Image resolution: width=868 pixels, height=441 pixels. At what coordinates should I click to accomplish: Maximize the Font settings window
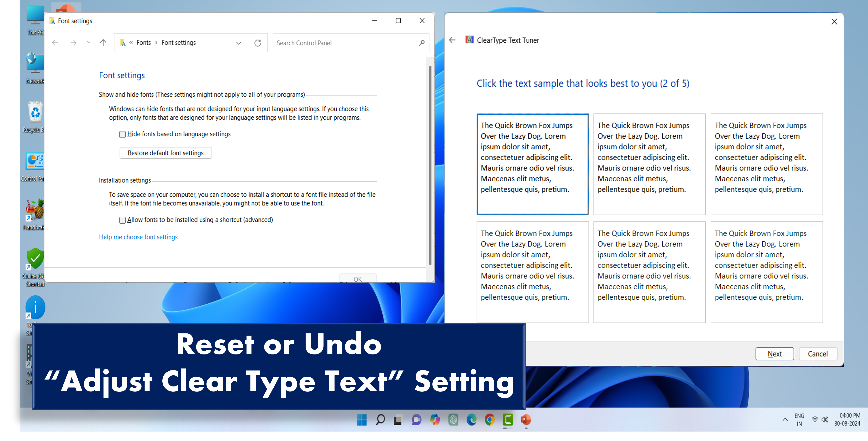(398, 21)
